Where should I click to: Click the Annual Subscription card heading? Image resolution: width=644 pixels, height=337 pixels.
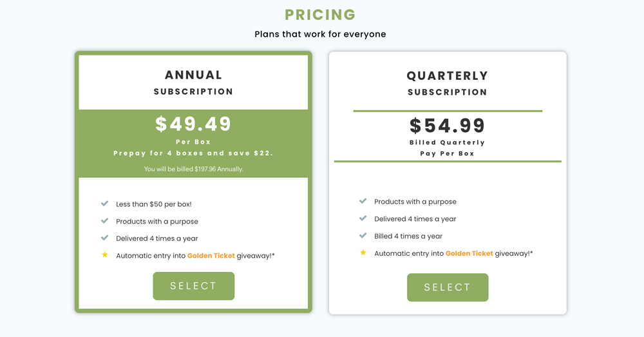193,82
